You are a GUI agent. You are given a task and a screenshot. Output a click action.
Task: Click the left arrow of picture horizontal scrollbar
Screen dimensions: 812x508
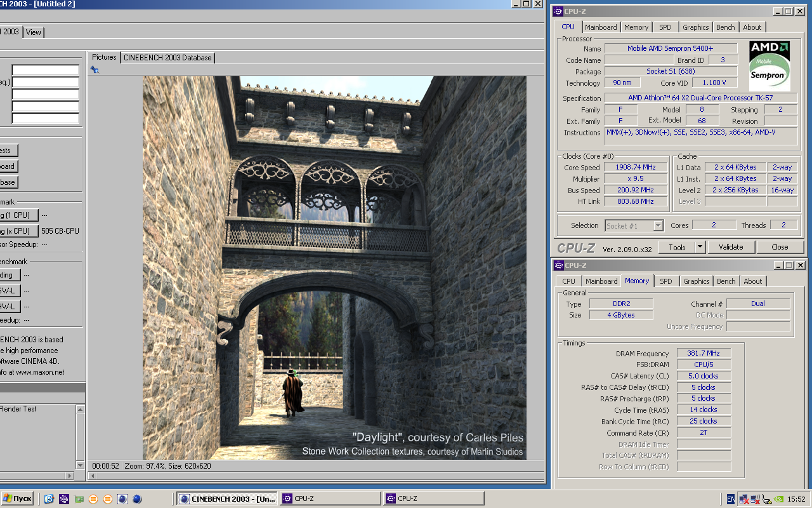pyautogui.click(x=93, y=476)
